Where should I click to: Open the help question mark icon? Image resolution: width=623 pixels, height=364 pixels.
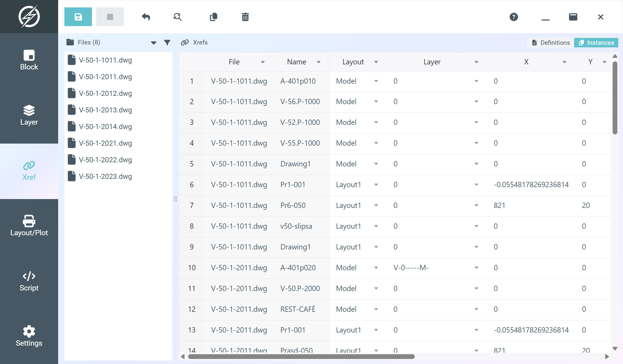[514, 17]
